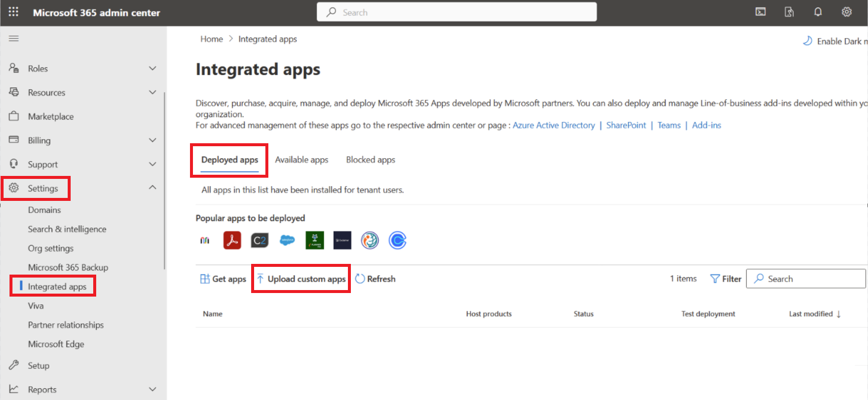This screenshot has height=400, width=868.
Task: Enable Dark mode toggle
Action: click(x=835, y=41)
